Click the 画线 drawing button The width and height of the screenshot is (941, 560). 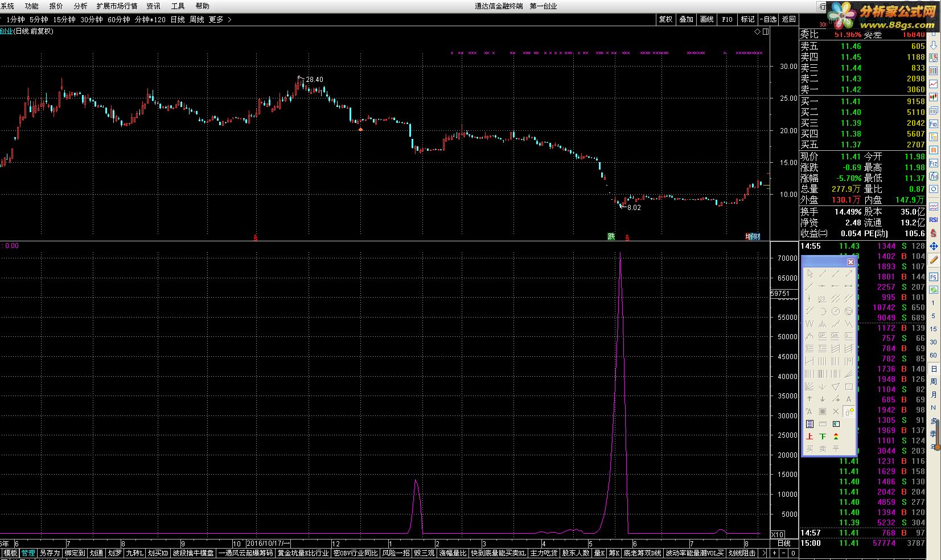707,19
